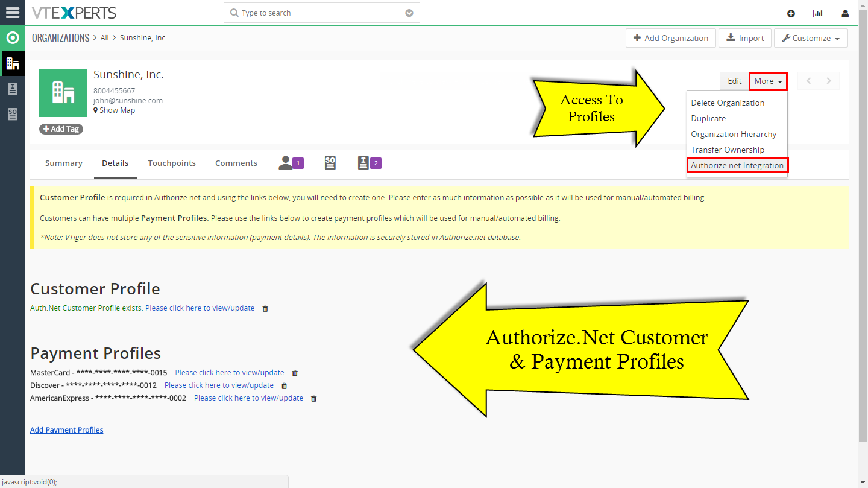Choose Authorize.net Integration menu item

click(x=737, y=165)
